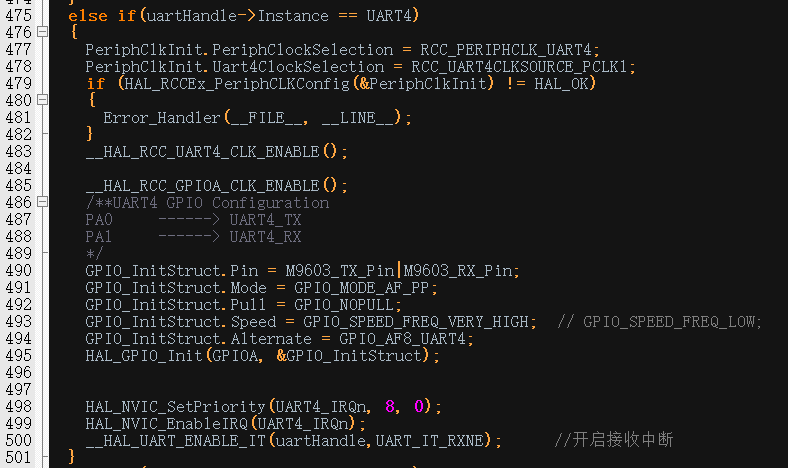Click line number 490 in the gutter
This screenshot has height=468, width=788.
(x=18, y=270)
